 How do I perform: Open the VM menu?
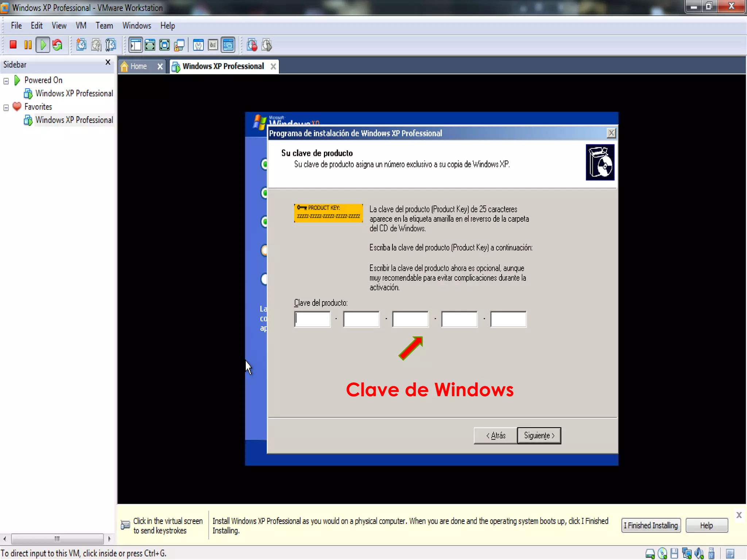81,26
